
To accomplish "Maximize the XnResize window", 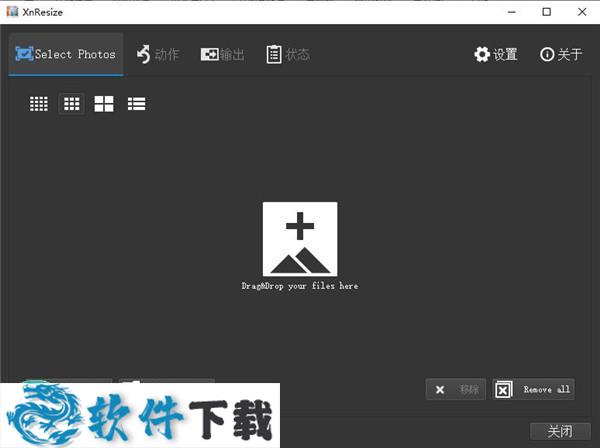I will click(x=547, y=12).
